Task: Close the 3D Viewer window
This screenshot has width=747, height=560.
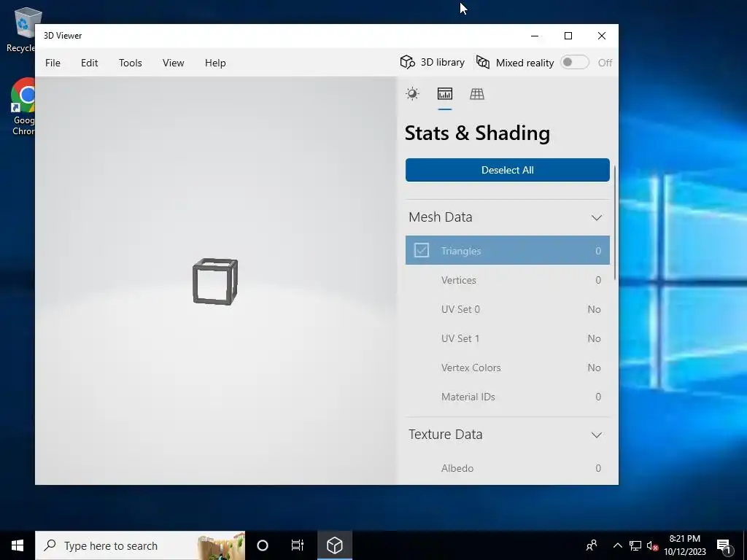Action: pyautogui.click(x=602, y=36)
